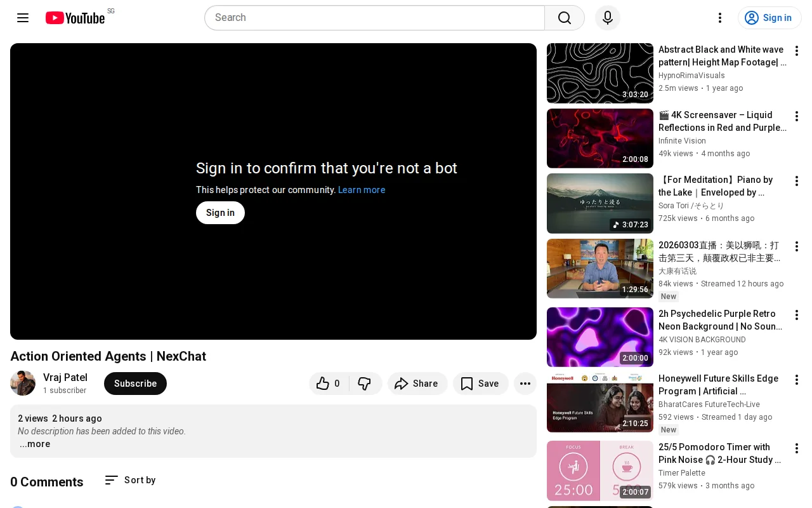This screenshot has width=812, height=508.
Task: Visit HypnoRimaVisuals channel
Action: click(x=691, y=76)
